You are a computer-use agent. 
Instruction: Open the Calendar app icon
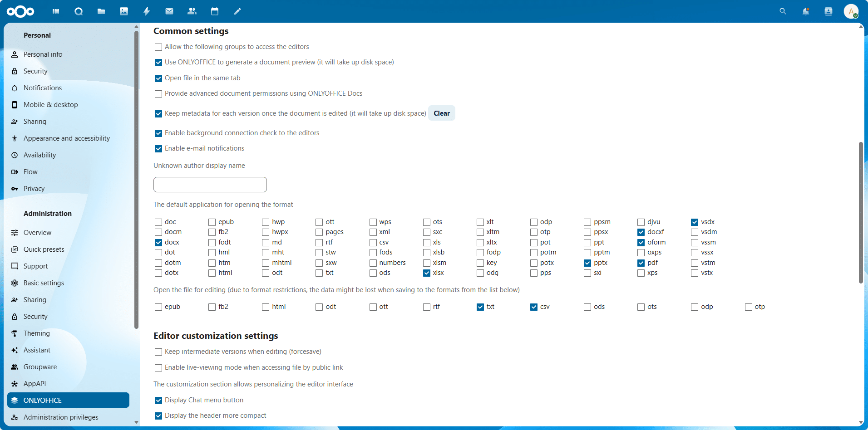click(215, 11)
